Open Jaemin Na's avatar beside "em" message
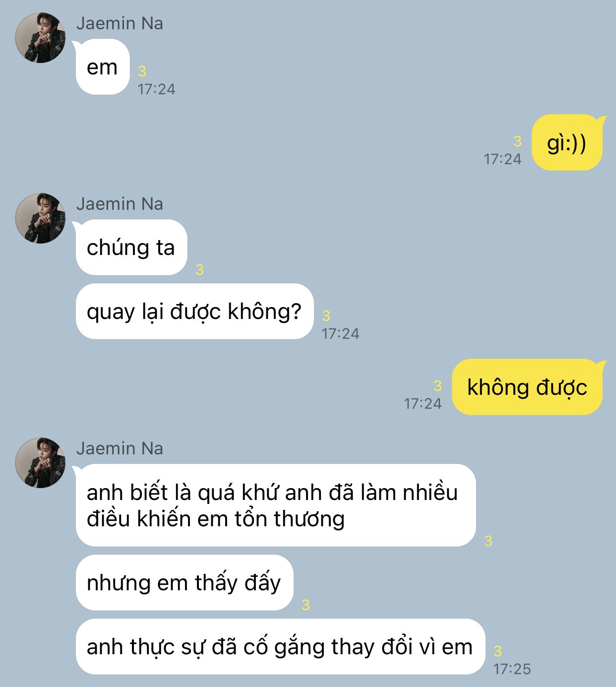This screenshot has width=616, height=687. tap(40, 38)
